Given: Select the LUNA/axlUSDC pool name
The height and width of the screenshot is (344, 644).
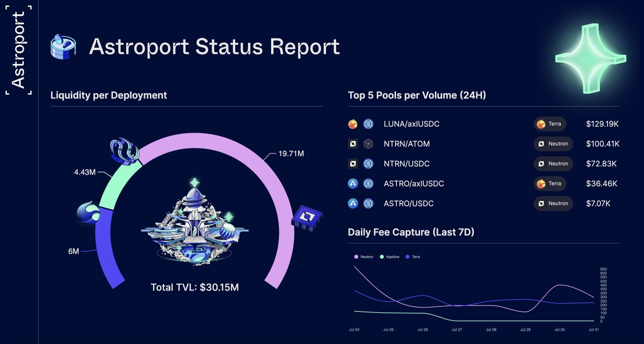Looking at the screenshot, I should 411,124.
